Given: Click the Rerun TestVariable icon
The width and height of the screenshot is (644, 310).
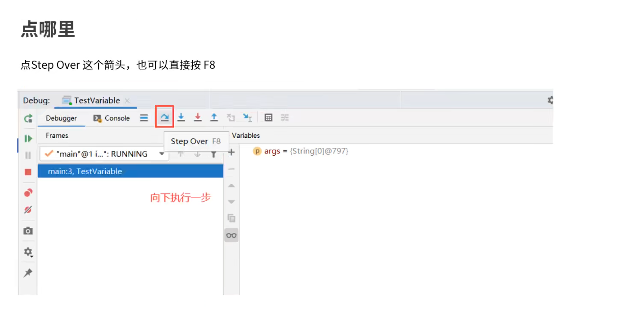Looking at the screenshot, I should pos(28,118).
